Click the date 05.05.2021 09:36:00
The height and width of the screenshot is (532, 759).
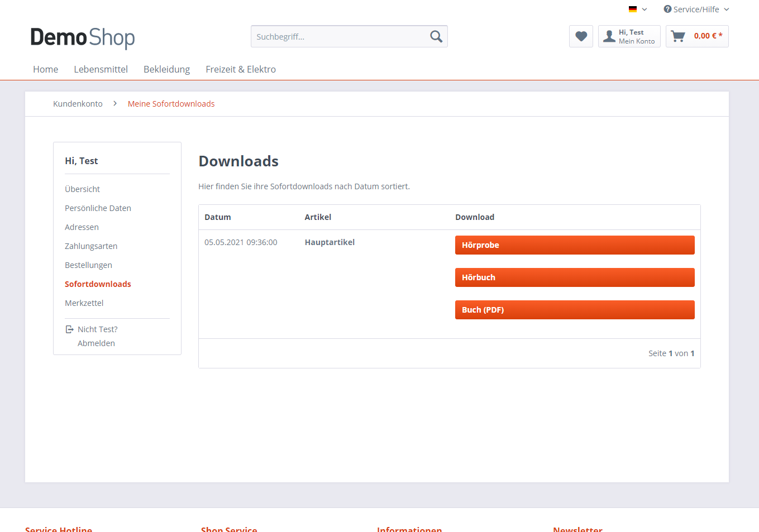click(241, 242)
